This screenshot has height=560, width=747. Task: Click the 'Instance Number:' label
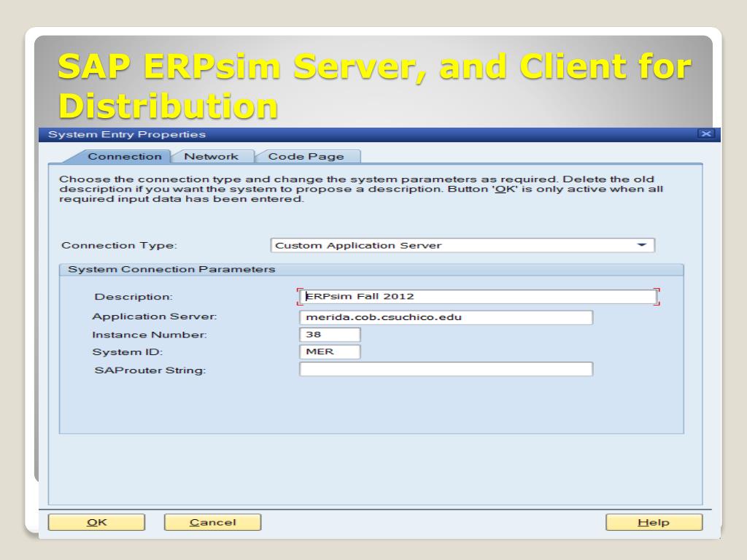pyautogui.click(x=150, y=335)
